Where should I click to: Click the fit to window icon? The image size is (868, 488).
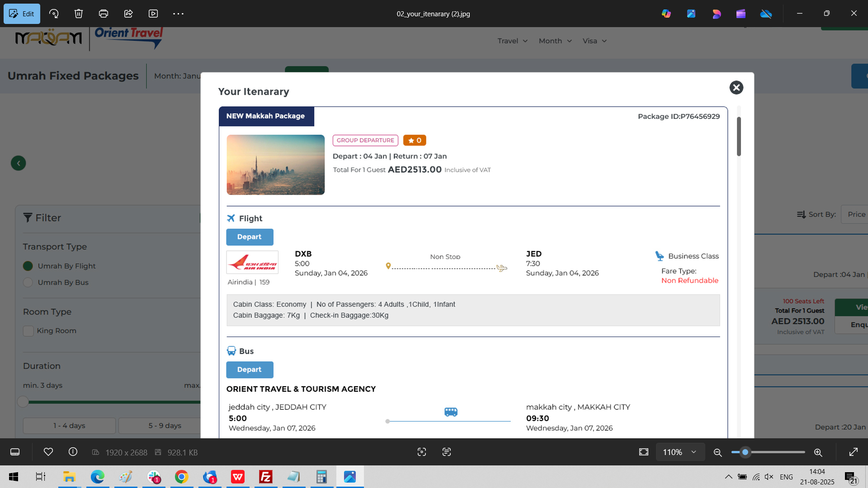point(644,452)
